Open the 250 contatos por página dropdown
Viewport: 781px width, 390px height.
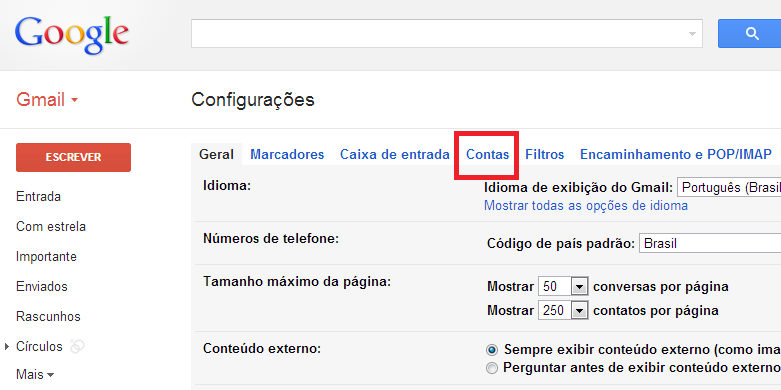[563, 311]
